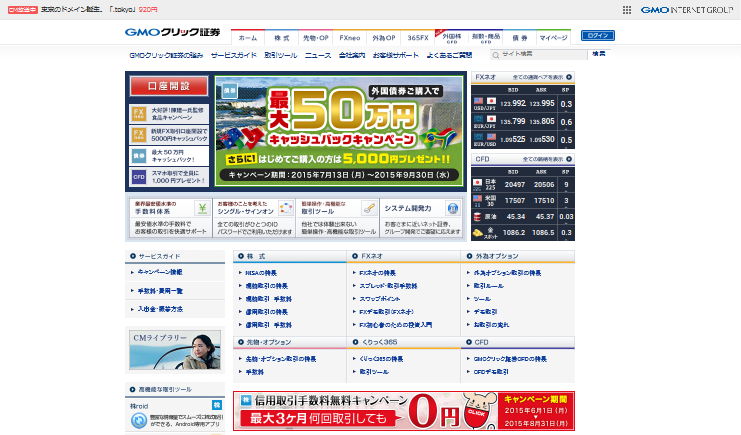Open the よくあるご質問 link
The image size is (741, 435).
449,55
